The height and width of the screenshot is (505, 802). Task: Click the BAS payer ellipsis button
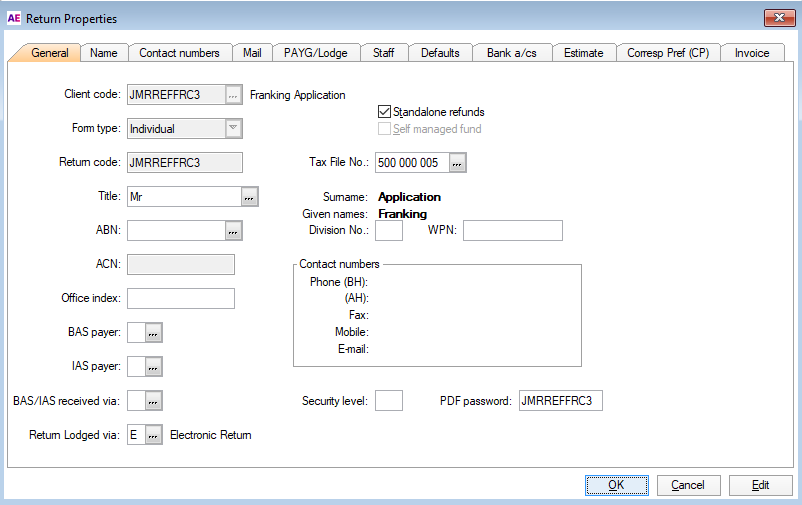(x=153, y=333)
